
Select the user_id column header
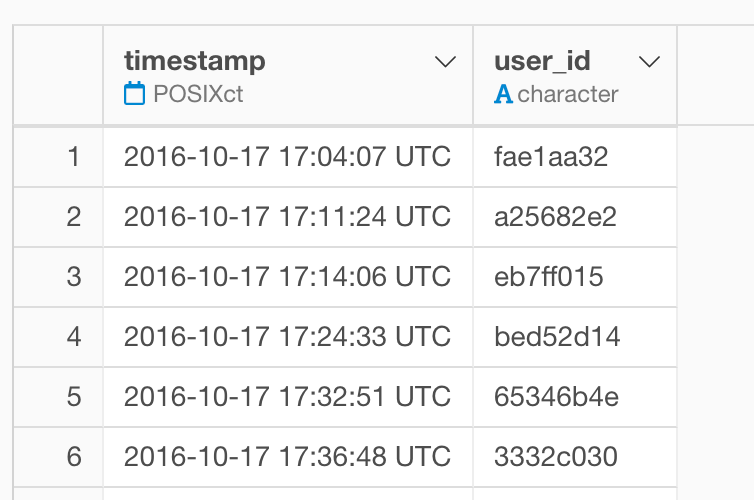575,75
